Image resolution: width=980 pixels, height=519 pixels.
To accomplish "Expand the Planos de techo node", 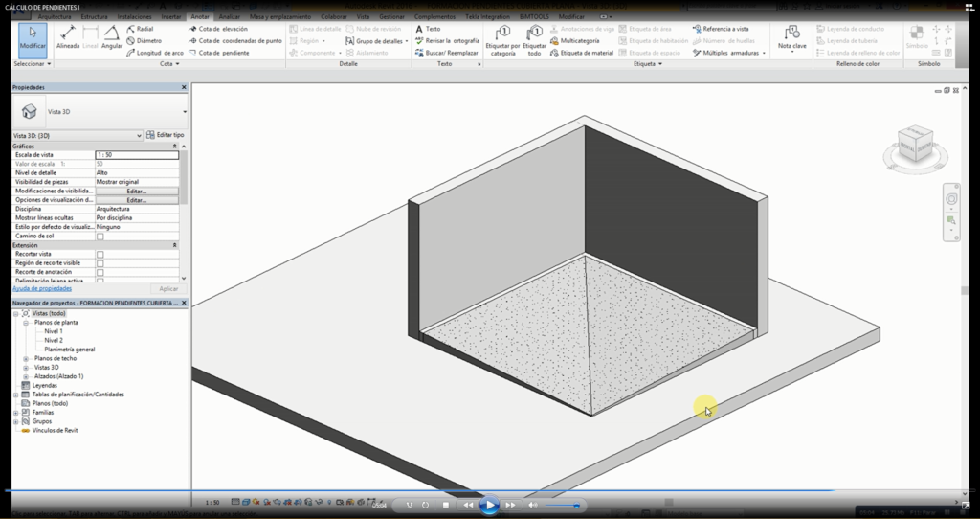I will click(x=26, y=358).
